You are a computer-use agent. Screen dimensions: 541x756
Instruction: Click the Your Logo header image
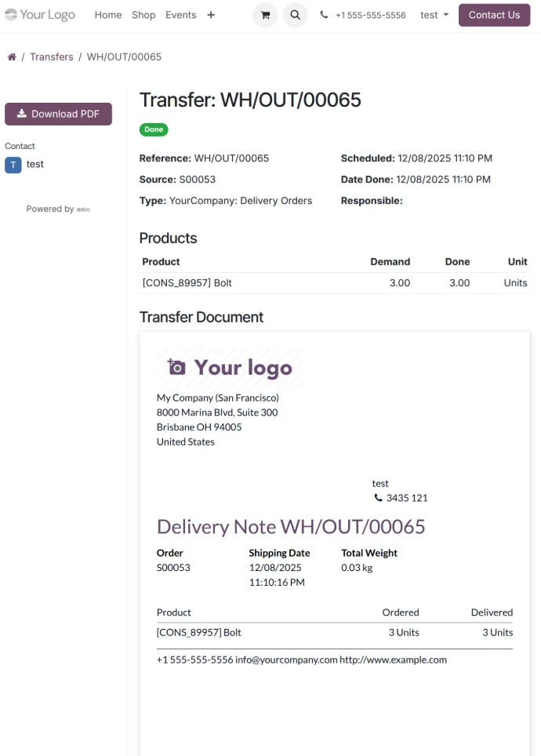(40, 15)
